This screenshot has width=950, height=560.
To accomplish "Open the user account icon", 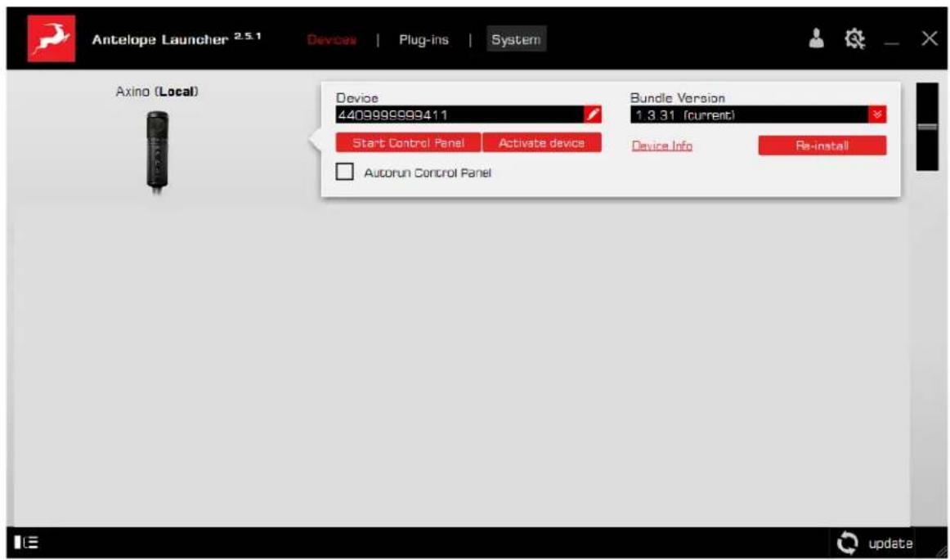I will tap(818, 39).
